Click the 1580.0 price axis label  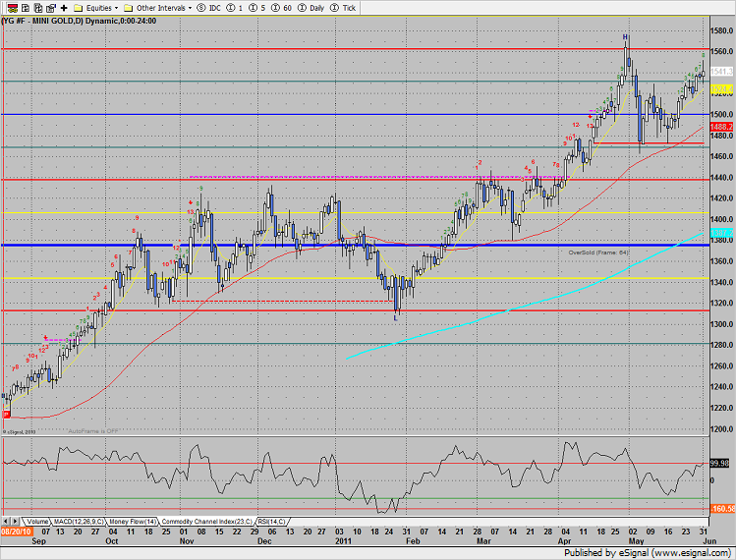(721, 30)
